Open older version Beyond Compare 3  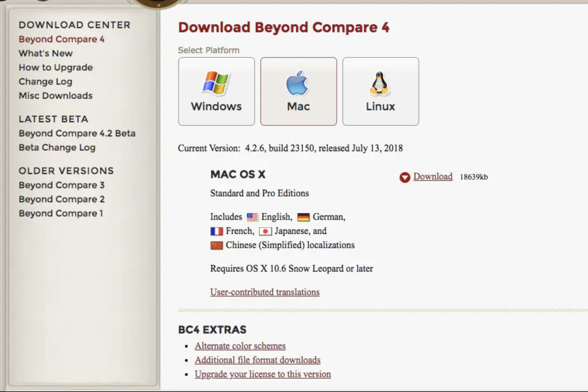pyautogui.click(x=62, y=185)
